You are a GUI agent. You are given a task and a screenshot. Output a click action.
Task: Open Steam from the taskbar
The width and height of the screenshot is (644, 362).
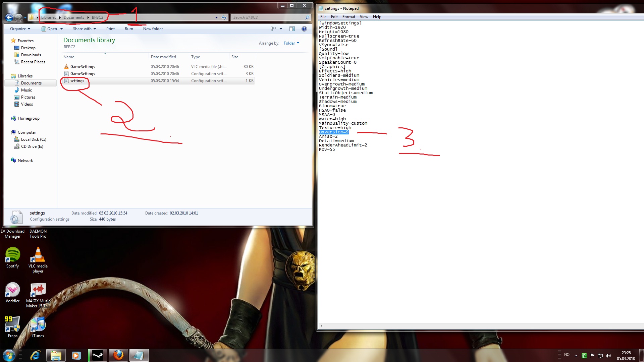point(98,355)
